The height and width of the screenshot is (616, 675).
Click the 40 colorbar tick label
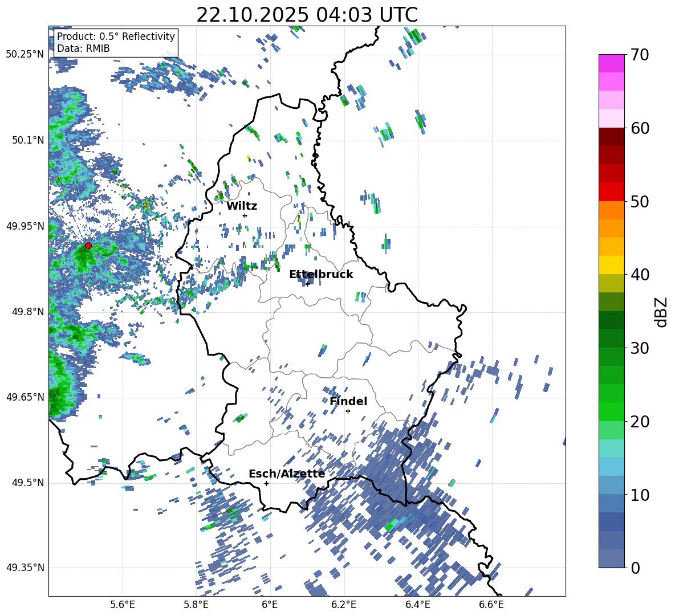point(639,275)
